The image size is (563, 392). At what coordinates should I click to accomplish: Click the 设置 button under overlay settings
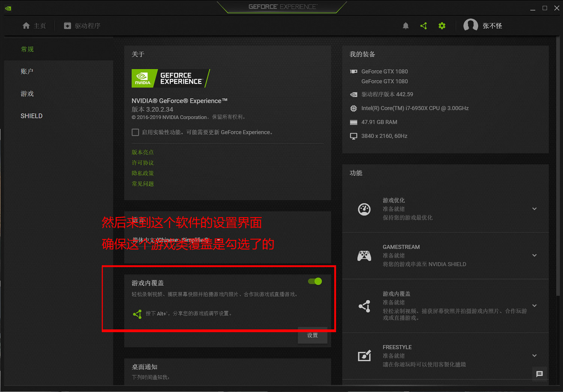(x=312, y=335)
